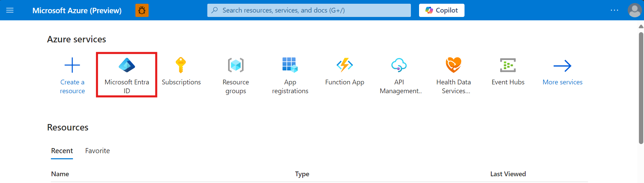Open the Function App lightning icon
The width and height of the screenshot is (644, 183).
tap(345, 65)
